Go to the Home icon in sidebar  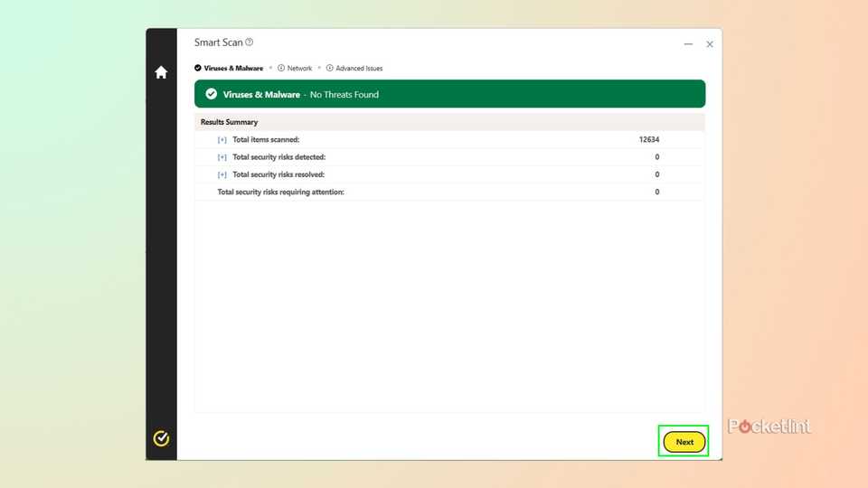pos(161,72)
